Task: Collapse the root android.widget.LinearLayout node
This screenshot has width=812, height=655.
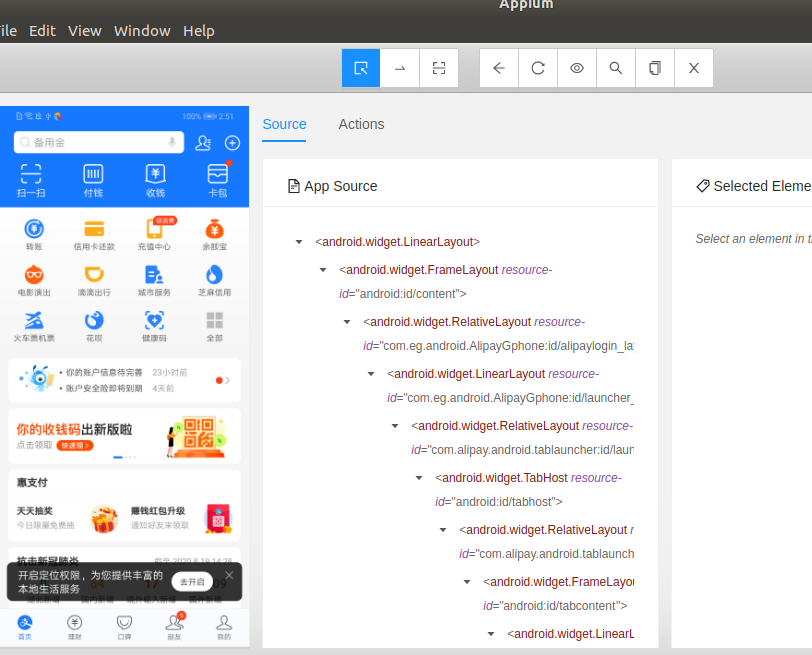Action: [x=299, y=242]
